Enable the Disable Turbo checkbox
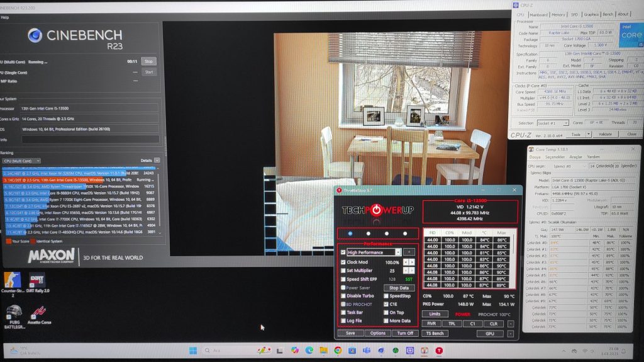The image size is (644, 362). 343,296
